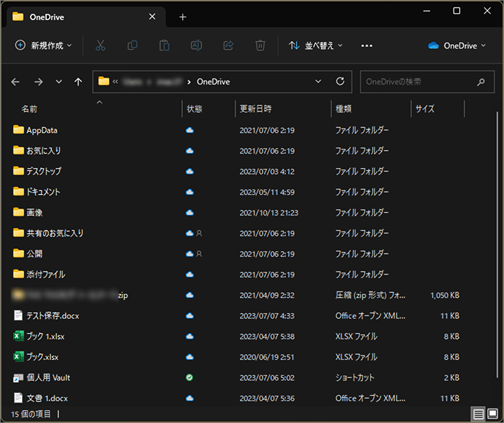The width and height of the screenshot is (504, 423).
Task: Click the vertical scrollbar of file list
Action: 497,244
